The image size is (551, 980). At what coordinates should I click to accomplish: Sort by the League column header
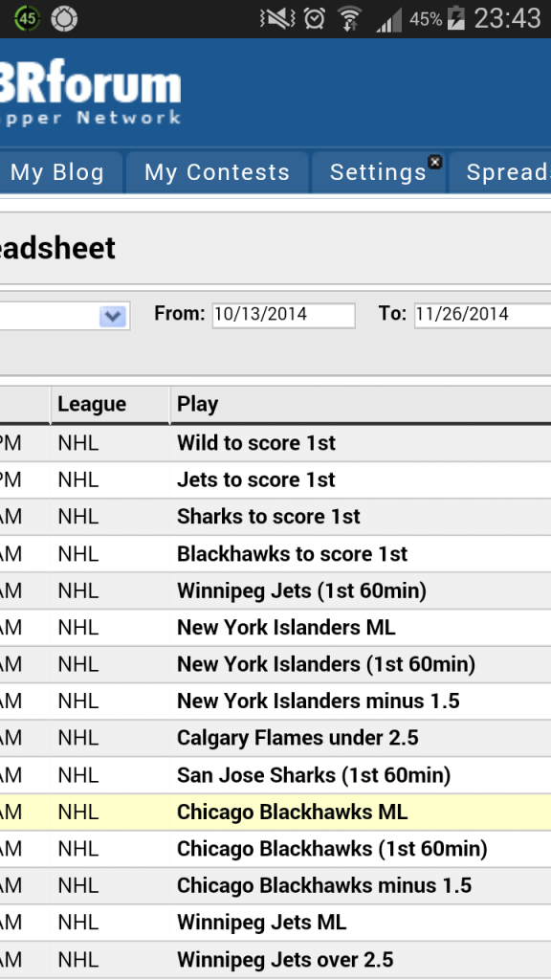pos(92,405)
